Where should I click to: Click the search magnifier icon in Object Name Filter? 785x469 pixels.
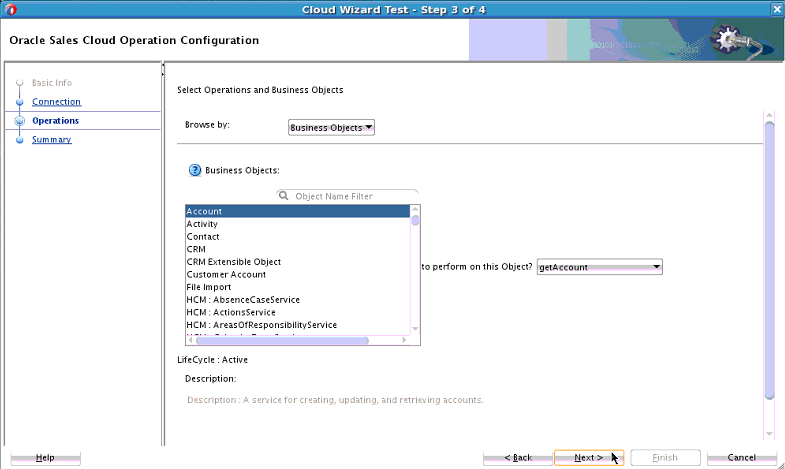pyautogui.click(x=283, y=196)
